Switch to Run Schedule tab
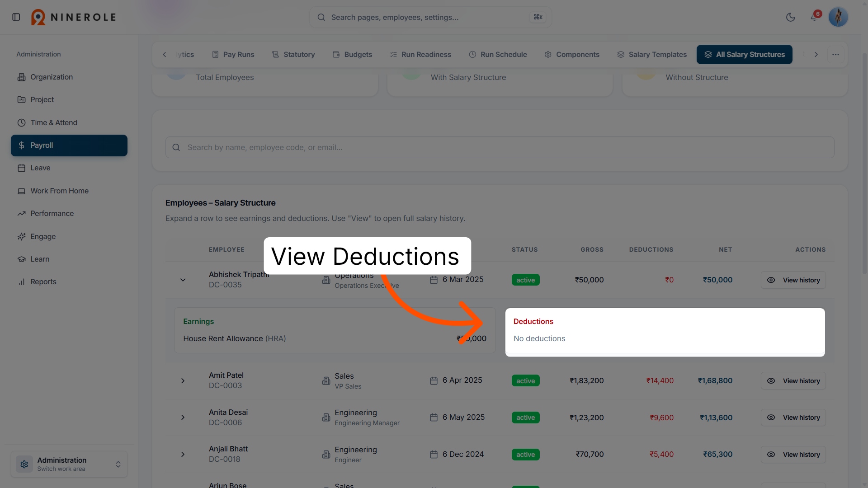The image size is (868, 488). (x=498, y=54)
